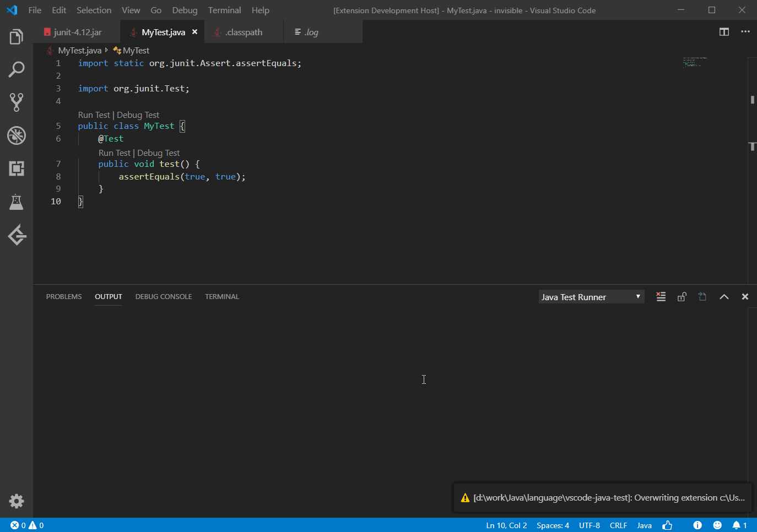Switch to the PROBLEMS panel tab
Image resolution: width=757 pixels, height=532 pixels.
coord(64,296)
